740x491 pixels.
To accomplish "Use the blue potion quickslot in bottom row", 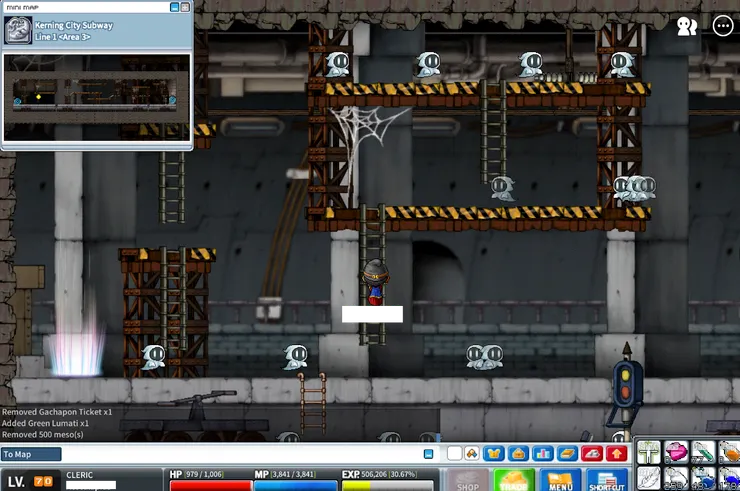I will click(x=703, y=479).
